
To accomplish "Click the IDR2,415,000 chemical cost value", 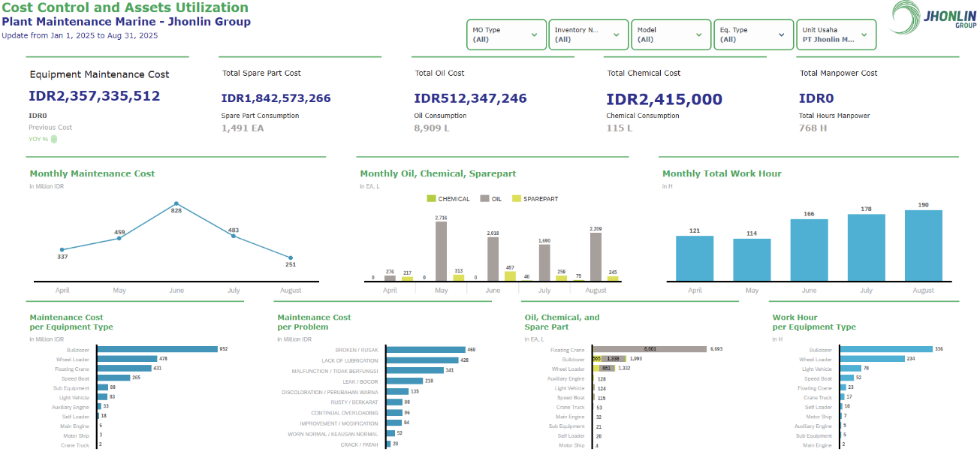I will pyautogui.click(x=665, y=100).
